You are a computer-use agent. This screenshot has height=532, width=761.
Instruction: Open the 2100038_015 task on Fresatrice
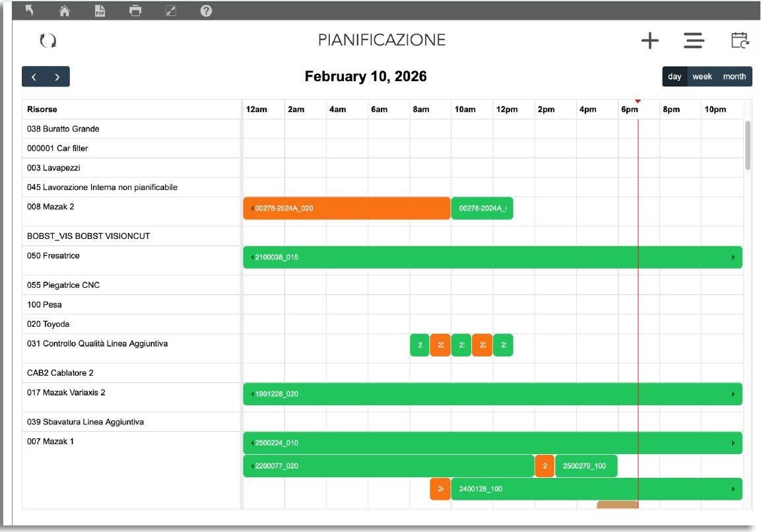(x=492, y=257)
